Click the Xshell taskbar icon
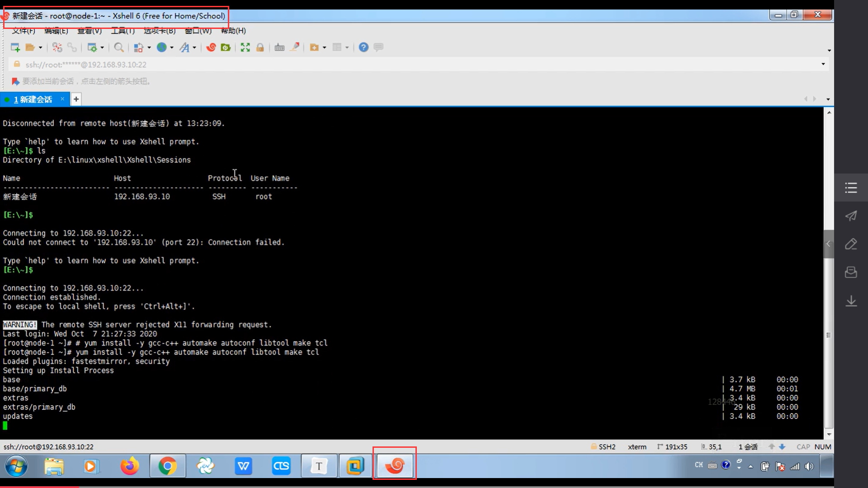The height and width of the screenshot is (488, 868). click(x=395, y=465)
